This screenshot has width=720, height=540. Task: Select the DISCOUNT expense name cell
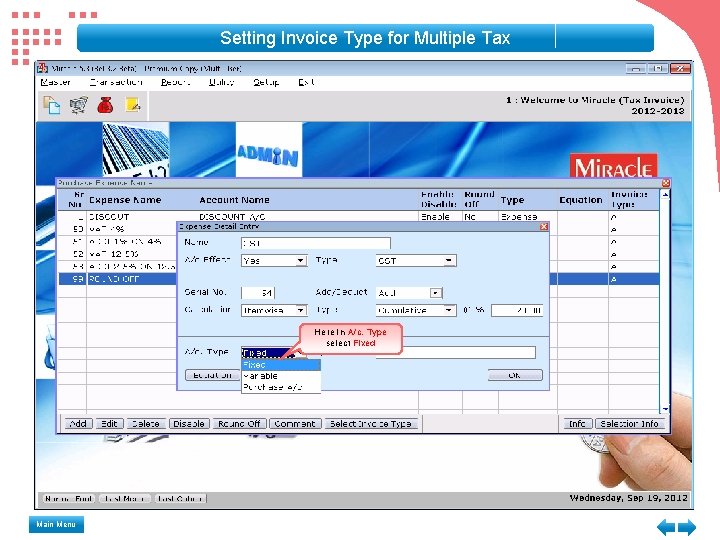[x=109, y=217]
